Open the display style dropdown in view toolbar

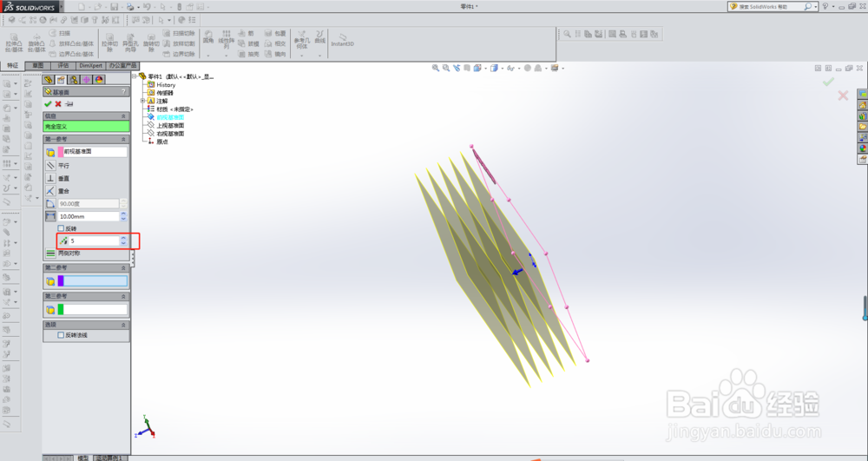coord(502,68)
